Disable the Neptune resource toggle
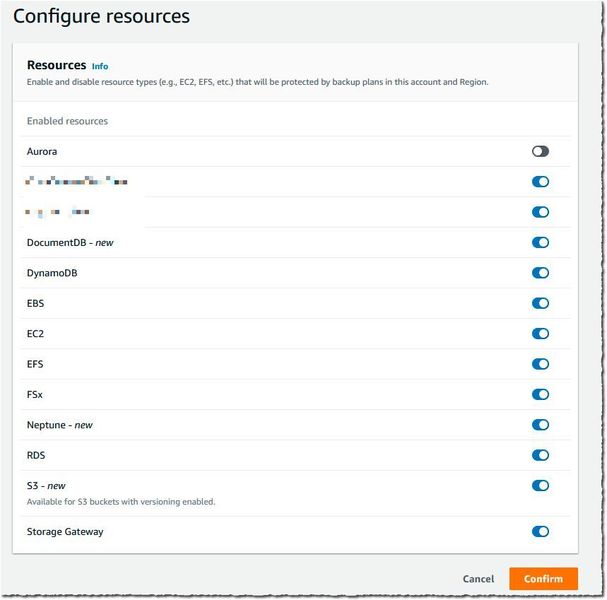 pyautogui.click(x=540, y=425)
